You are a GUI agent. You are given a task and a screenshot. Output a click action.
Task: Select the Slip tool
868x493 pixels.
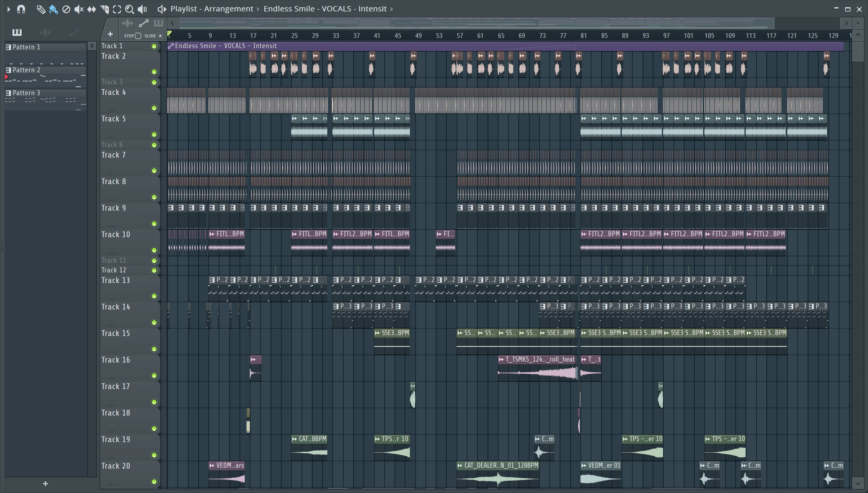(91, 9)
